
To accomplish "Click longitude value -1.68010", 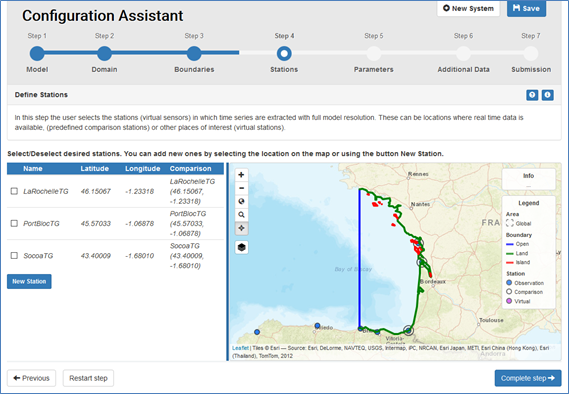I will [x=139, y=256].
